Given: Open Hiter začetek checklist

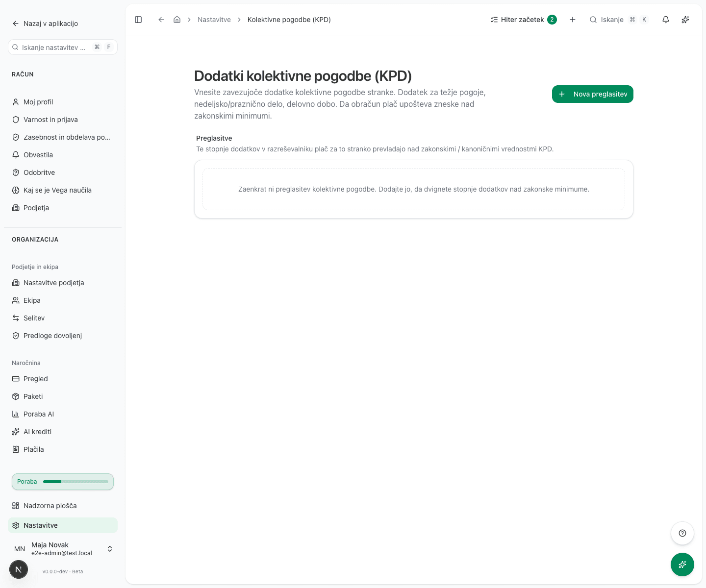Looking at the screenshot, I should point(524,20).
